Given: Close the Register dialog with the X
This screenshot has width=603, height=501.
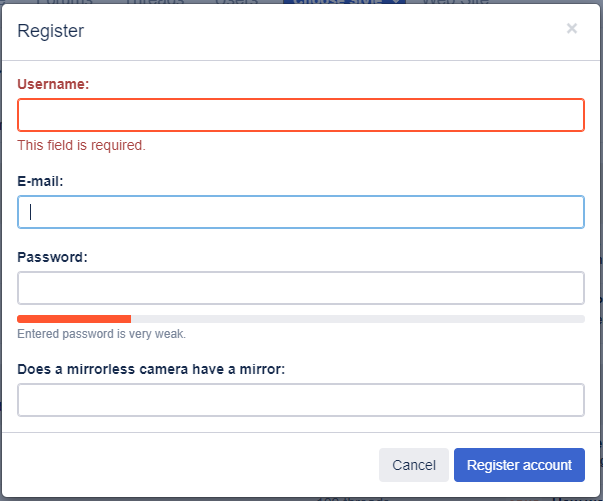Looking at the screenshot, I should 572,29.
